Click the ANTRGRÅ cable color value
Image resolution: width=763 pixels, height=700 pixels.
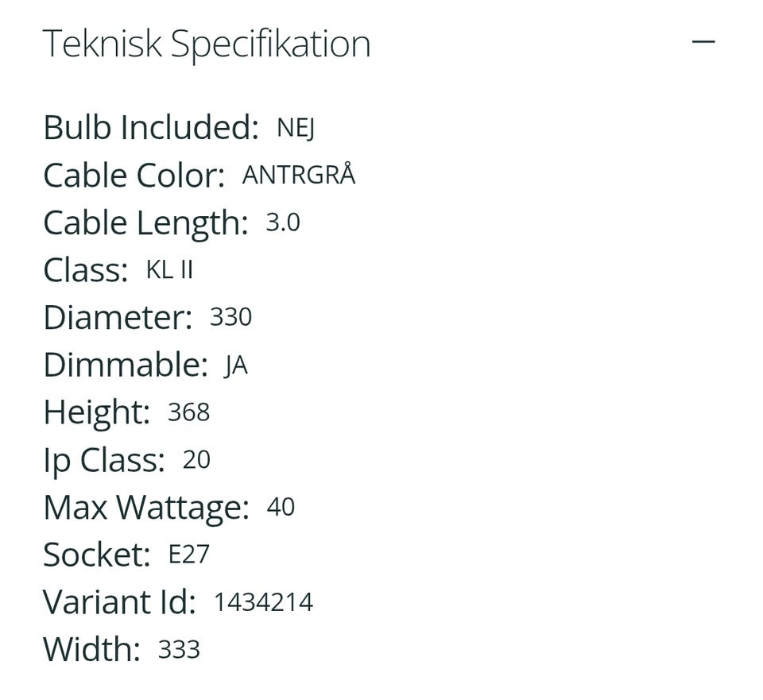click(x=298, y=175)
